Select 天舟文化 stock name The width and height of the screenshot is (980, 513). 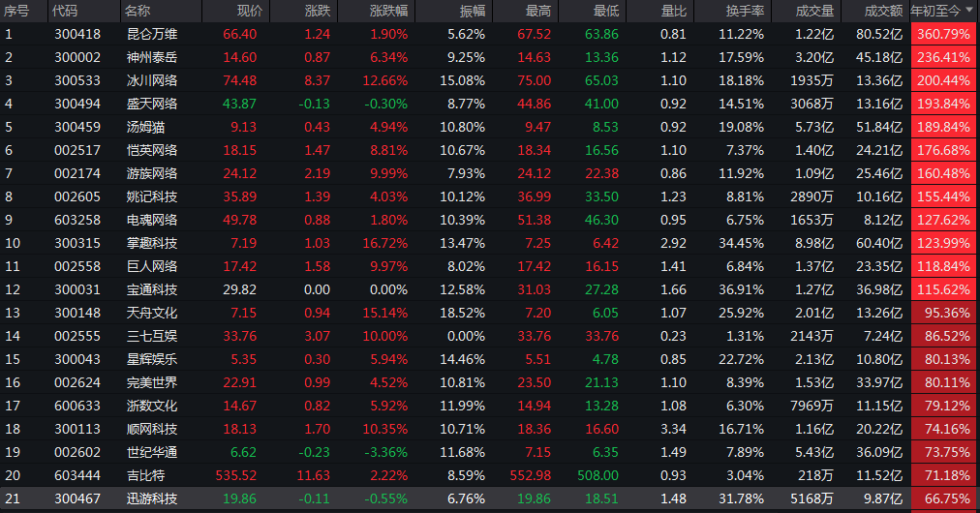(x=152, y=313)
